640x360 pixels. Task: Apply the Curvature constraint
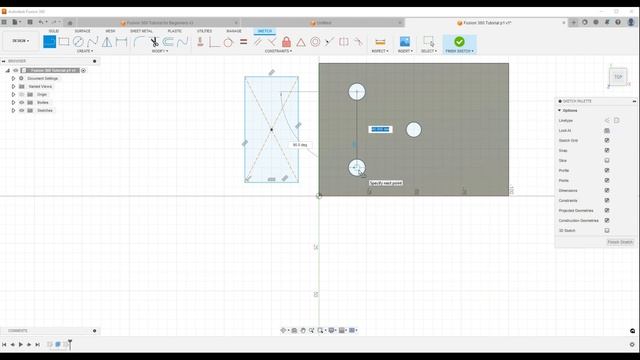point(358,42)
